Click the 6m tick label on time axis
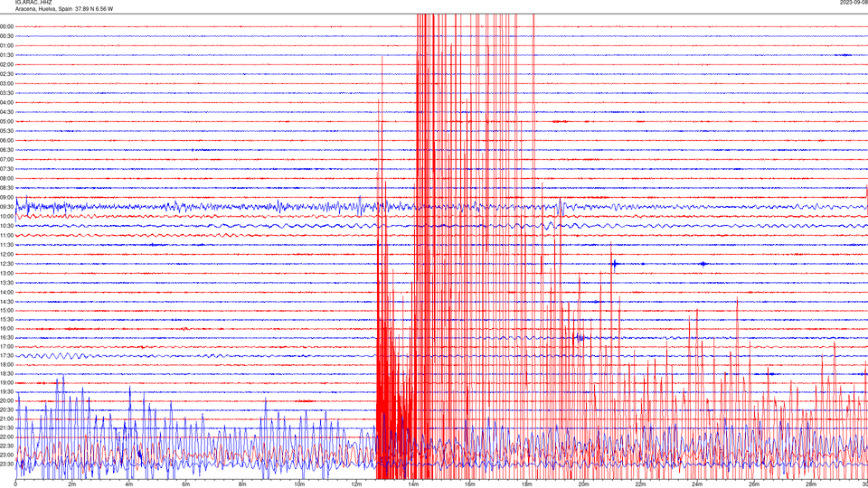Screen dimensions: 868x488 pyautogui.click(x=185, y=484)
